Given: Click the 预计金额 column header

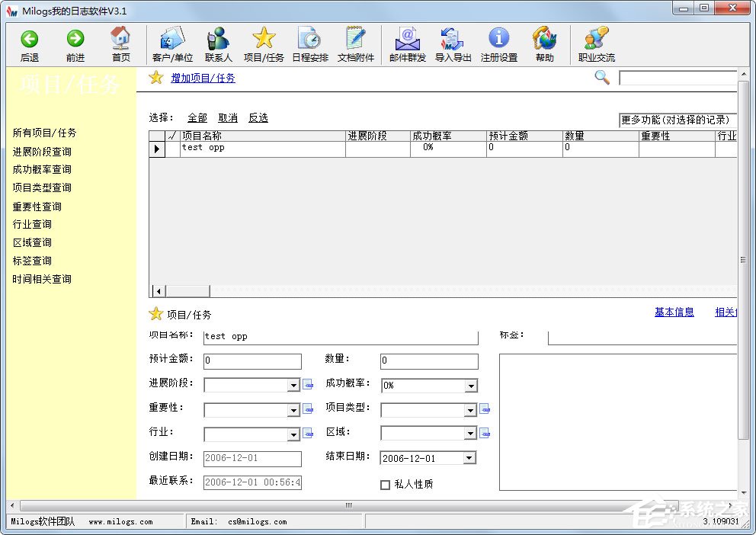Looking at the screenshot, I should pyautogui.click(x=524, y=136).
